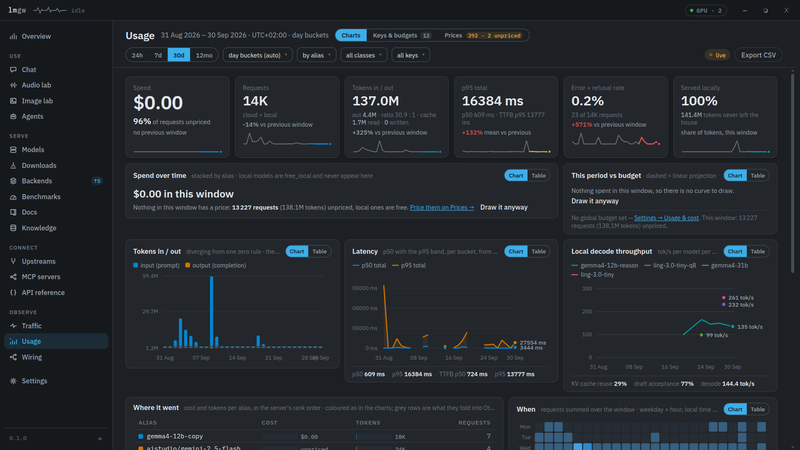Open Wiring via its sidebar icon

13,357
